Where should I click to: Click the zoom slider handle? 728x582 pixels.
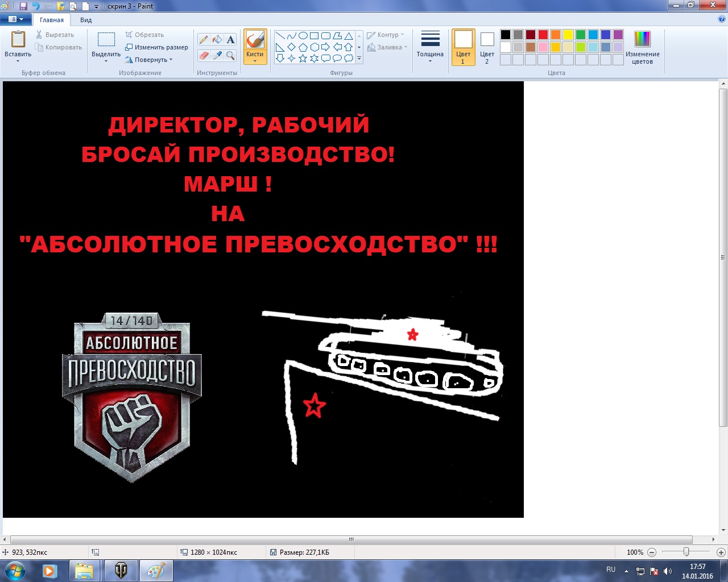[x=686, y=552]
